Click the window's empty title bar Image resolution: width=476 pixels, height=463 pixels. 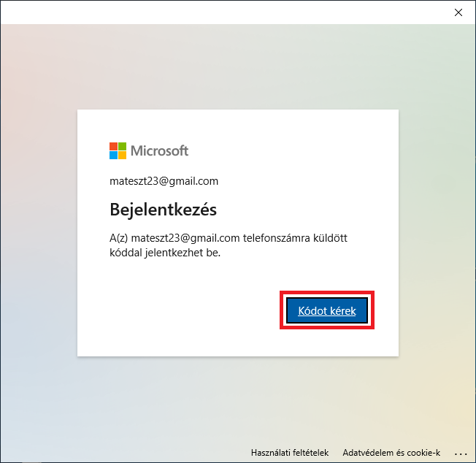pos(219,12)
